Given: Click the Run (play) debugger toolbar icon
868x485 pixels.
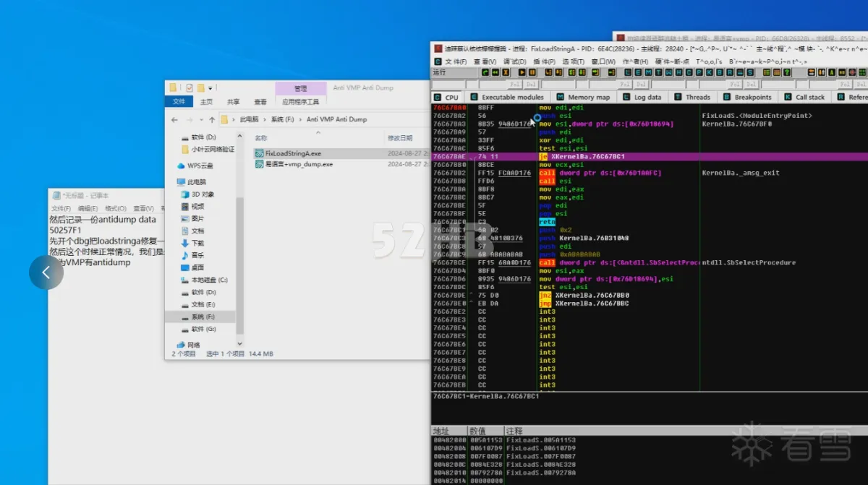Looking at the screenshot, I should 522,72.
